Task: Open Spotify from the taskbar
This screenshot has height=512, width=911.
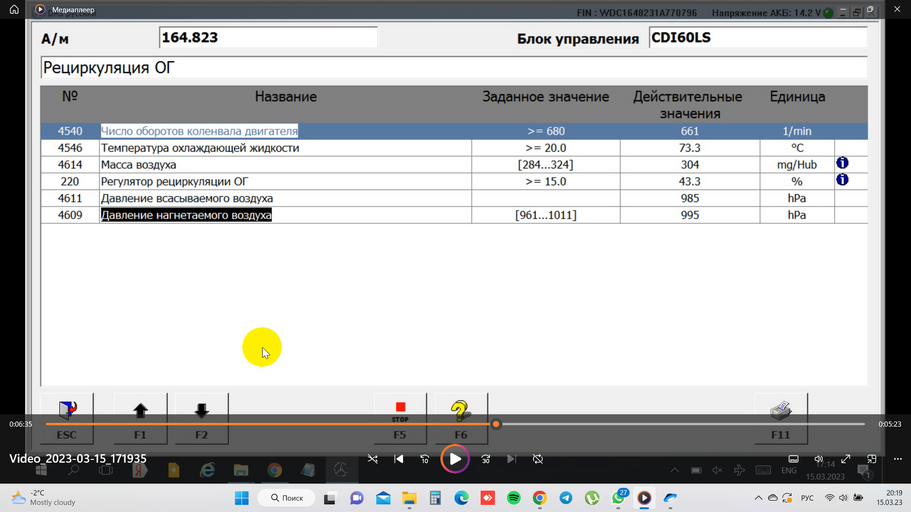Action: tap(514, 498)
